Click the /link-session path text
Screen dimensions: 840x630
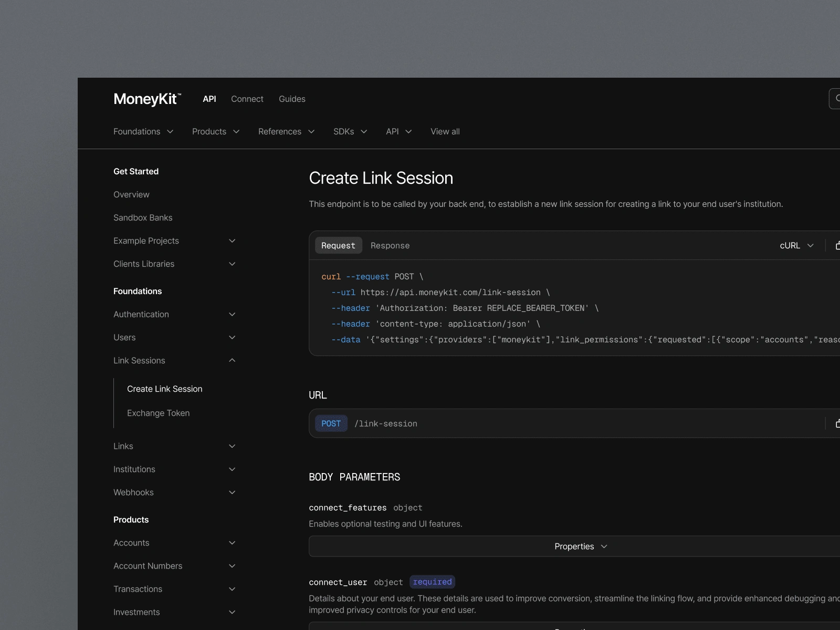tap(386, 424)
